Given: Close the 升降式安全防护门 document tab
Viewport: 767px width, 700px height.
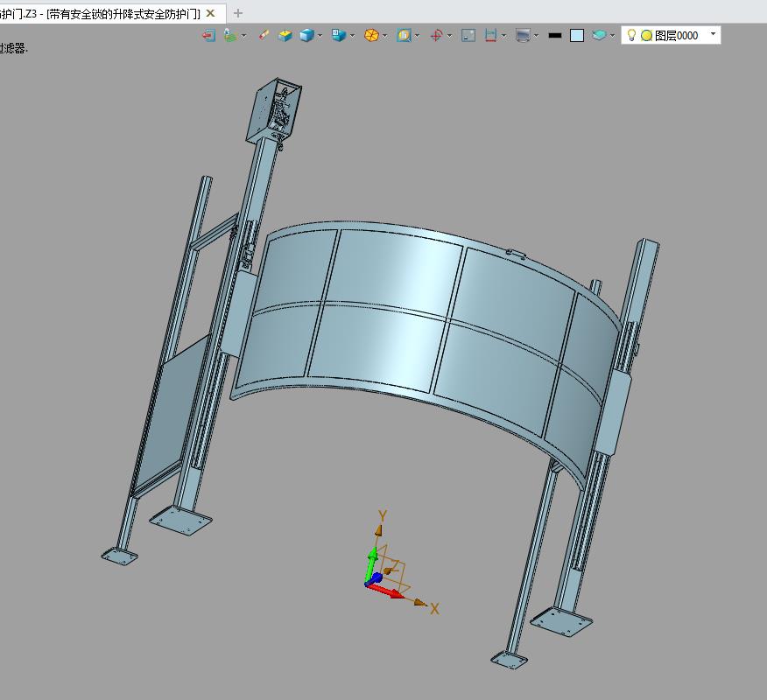Looking at the screenshot, I should coord(210,13).
